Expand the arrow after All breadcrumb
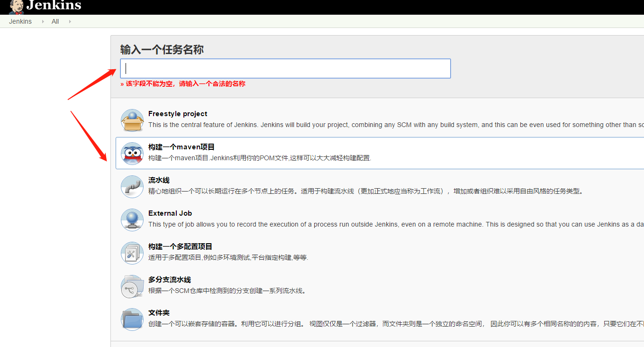The height and width of the screenshot is (347, 644). pos(70,21)
